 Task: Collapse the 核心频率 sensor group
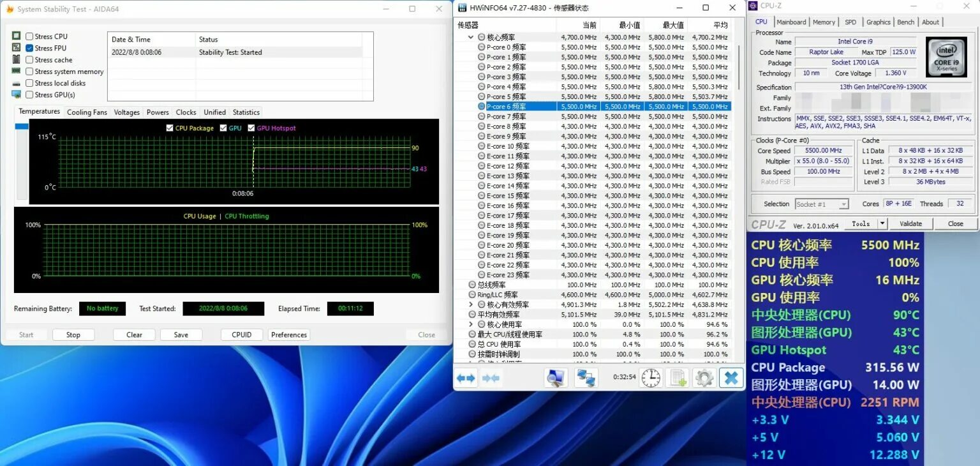point(471,38)
